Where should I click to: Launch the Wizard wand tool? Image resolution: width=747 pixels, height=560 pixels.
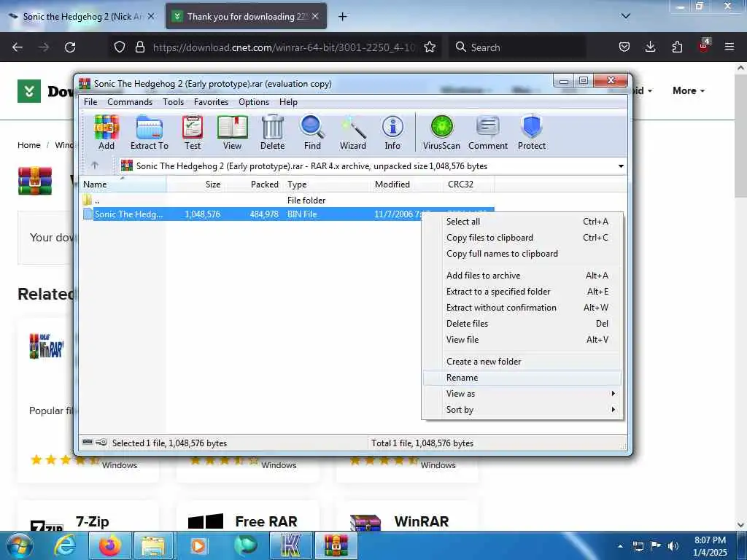(x=353, y=133)
